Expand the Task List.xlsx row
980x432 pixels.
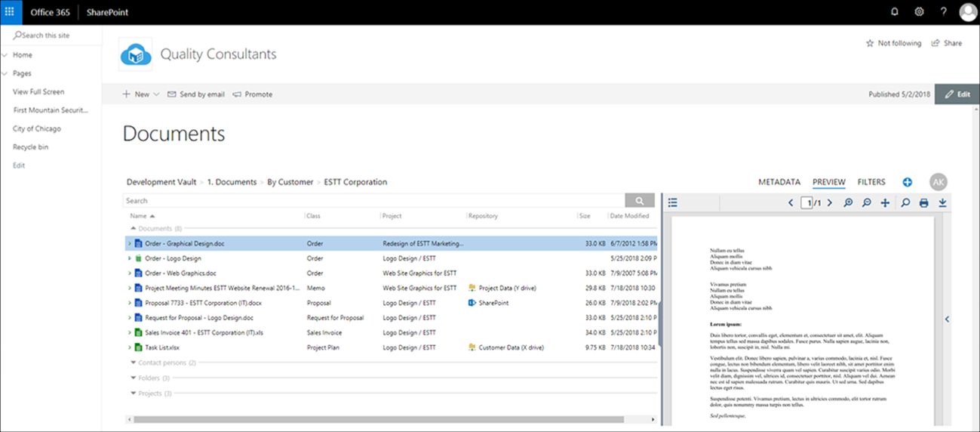tap(129, 348)
